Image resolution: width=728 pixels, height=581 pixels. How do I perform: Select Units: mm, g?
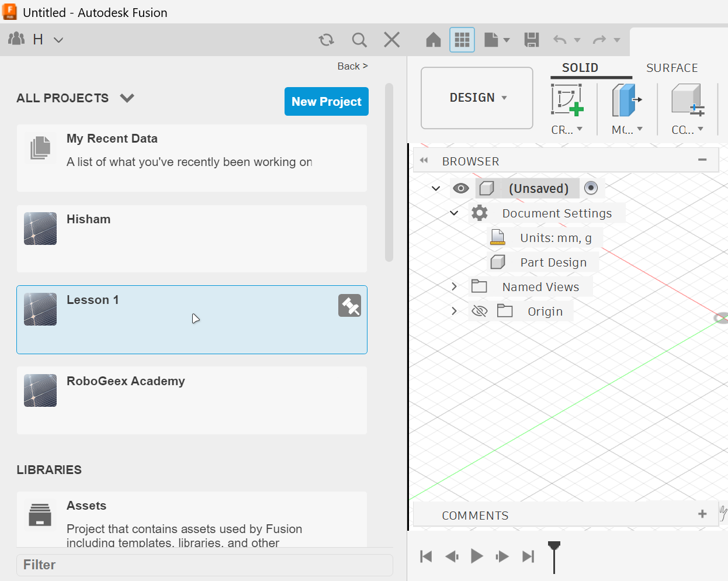pyautogui.click(x=556, y=238)
